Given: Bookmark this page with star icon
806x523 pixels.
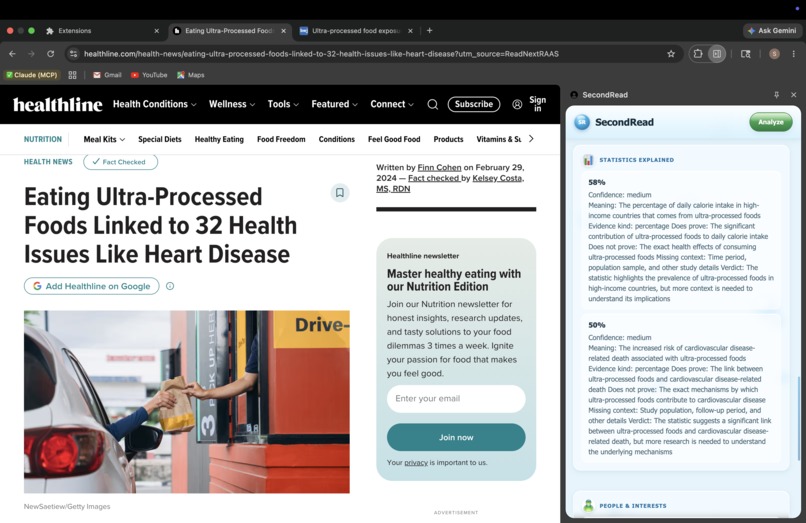Looking at the screenshot, I should pyautogui.click(x=671, y=53).
